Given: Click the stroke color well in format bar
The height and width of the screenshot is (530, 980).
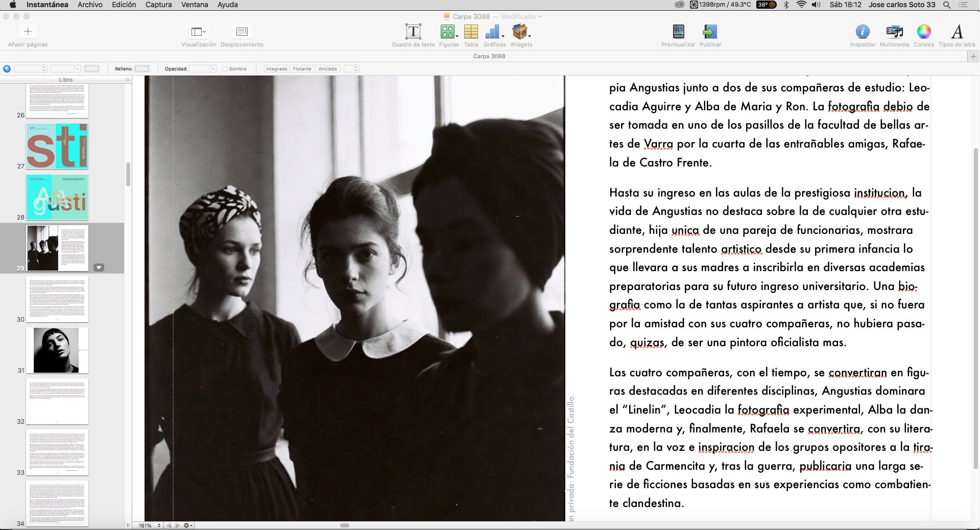Looking at the screenshot, I should pos(92,69).
